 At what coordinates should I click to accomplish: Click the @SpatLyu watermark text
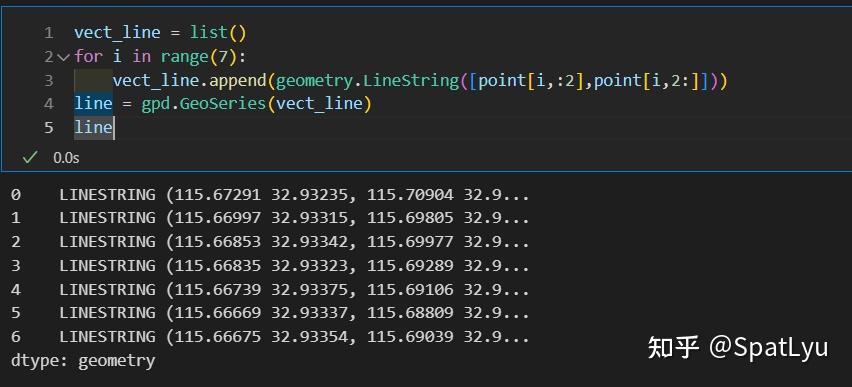click(x=768, y=348)
